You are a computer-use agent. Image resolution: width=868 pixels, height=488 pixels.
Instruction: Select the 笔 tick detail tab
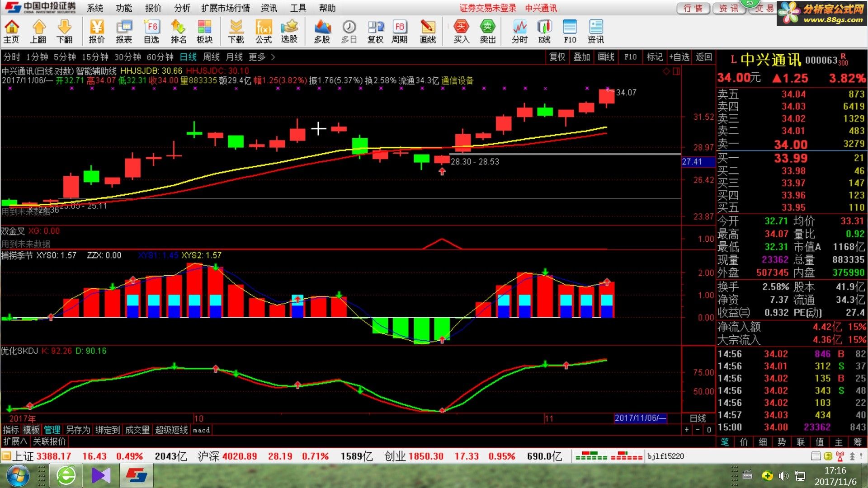(x=725, y=441)
